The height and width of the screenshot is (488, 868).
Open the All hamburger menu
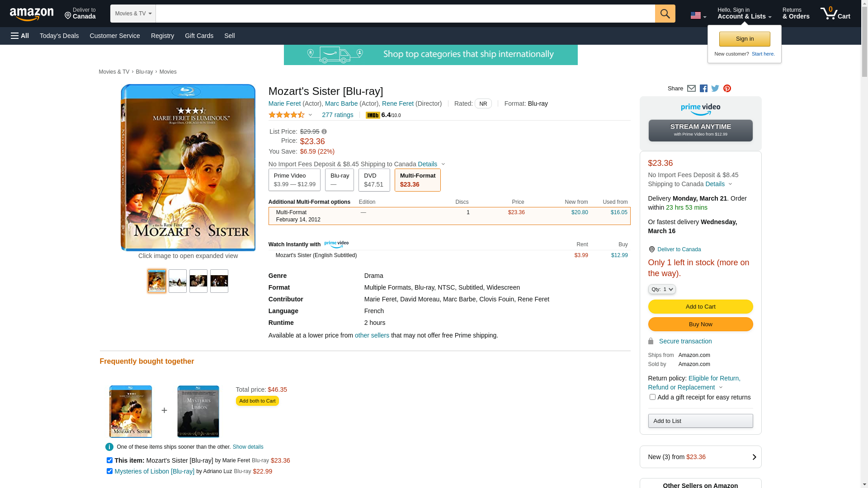[20, 36]
